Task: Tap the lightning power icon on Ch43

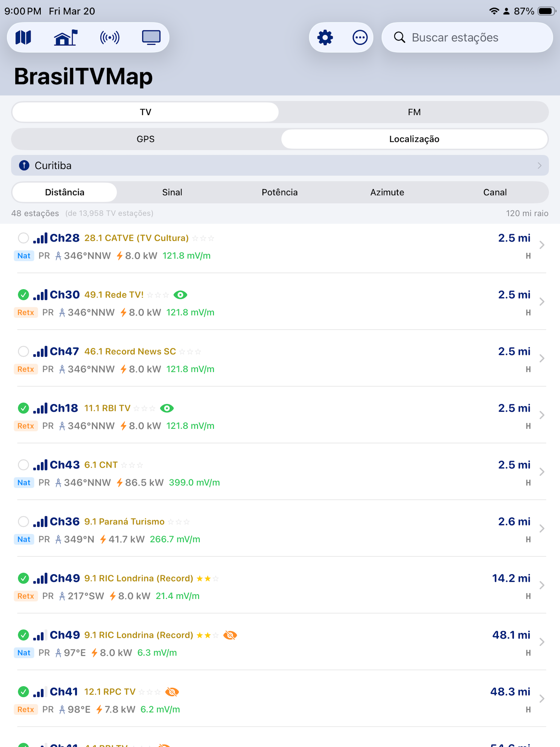Action: 119,483
